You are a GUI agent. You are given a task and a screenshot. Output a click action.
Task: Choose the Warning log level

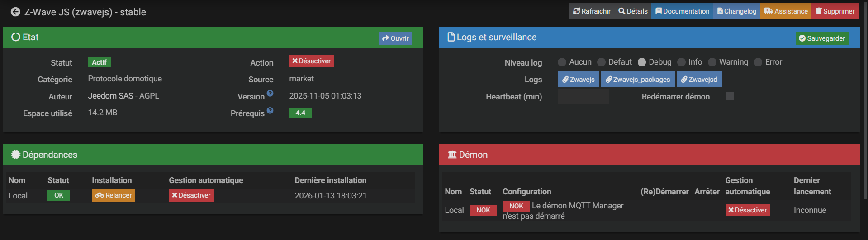click(x=712, y=62)
